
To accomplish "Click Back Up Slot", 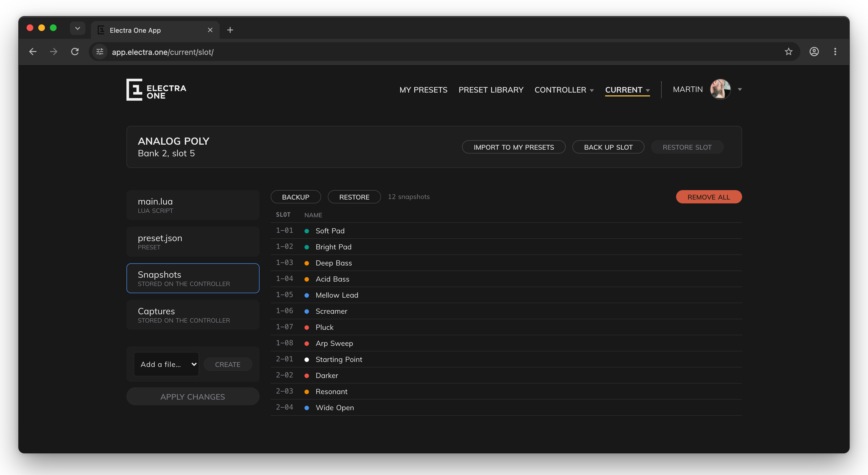I will [x=608, y=147].
